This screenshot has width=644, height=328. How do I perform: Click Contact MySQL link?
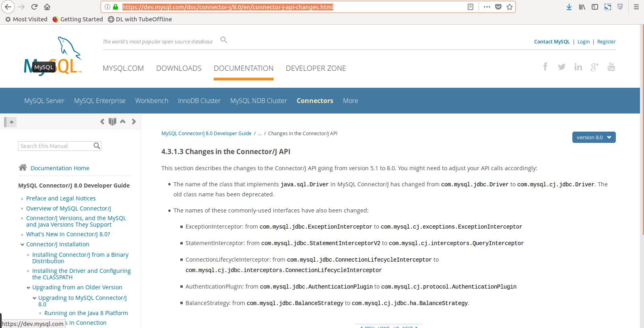[x=552, y=42]
